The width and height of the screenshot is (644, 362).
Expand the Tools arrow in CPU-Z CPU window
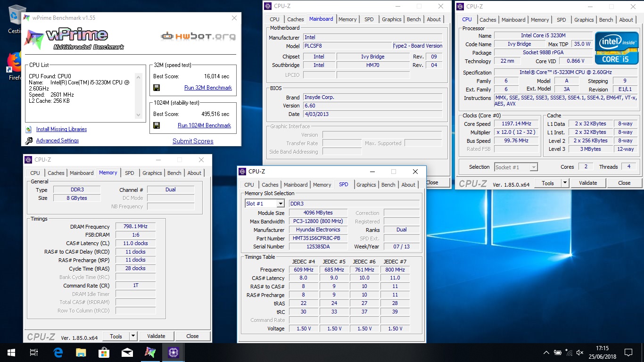[565, 183]
